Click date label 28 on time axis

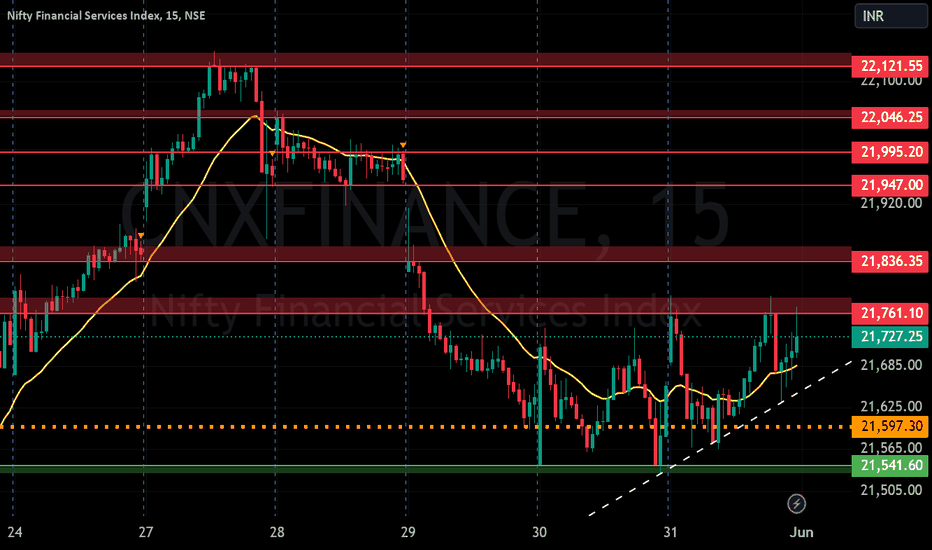[277, 532]
